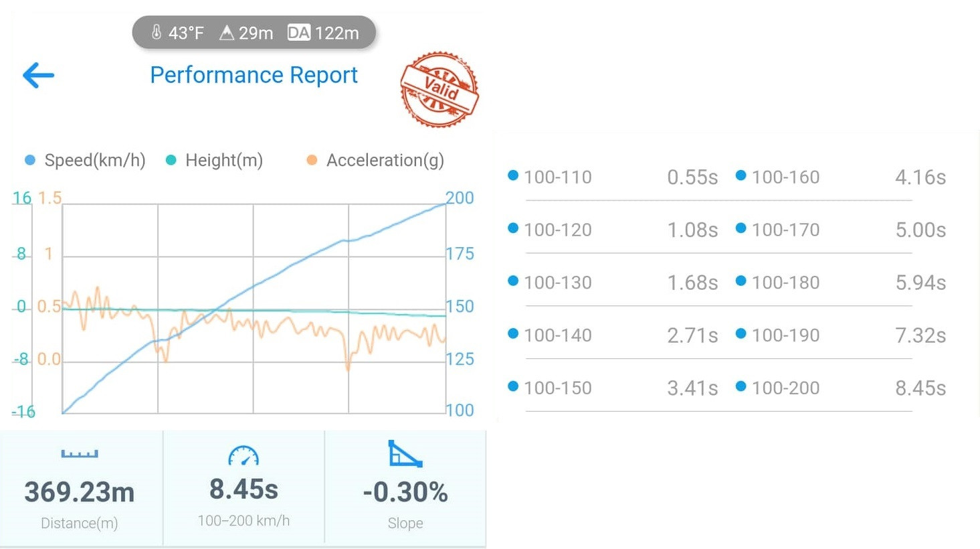Tap the blue back arrow
This screenshot has height=549, width=980.
click(x=38, y=75)
